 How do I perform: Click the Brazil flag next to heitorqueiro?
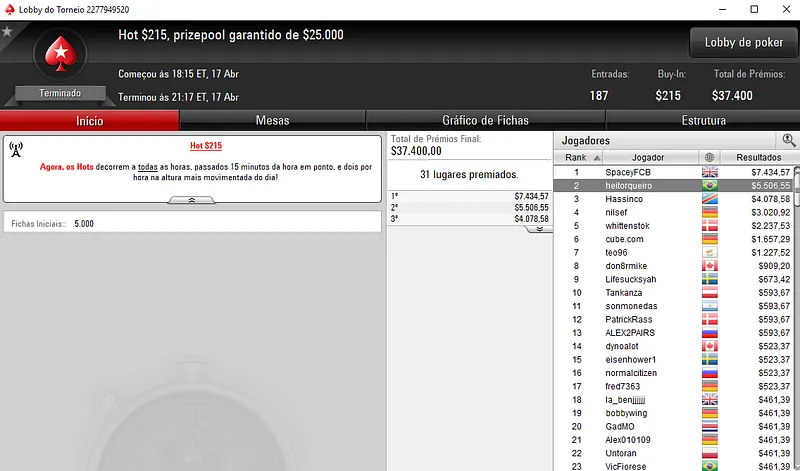coord(710,186)
